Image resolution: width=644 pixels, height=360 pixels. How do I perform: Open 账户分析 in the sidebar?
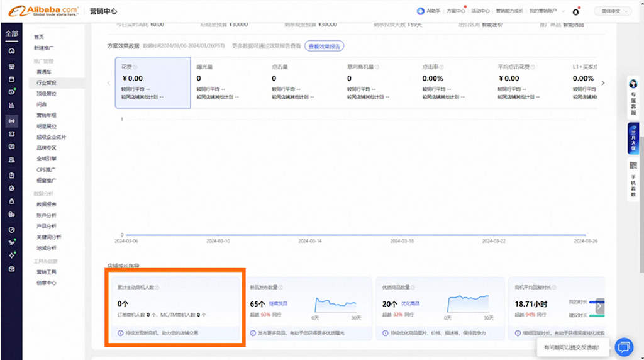pyautogui.click(x=47, y=215)
